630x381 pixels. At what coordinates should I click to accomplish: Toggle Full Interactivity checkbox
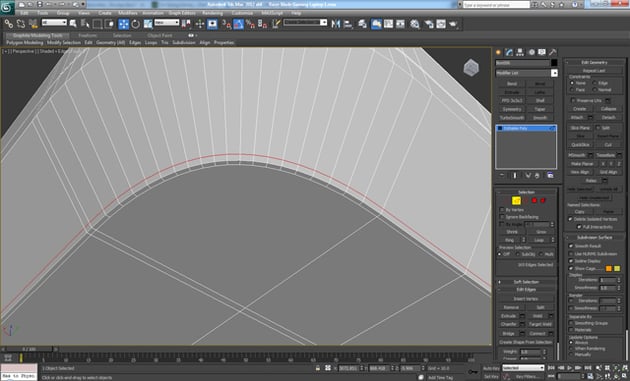tap(579, 227)
